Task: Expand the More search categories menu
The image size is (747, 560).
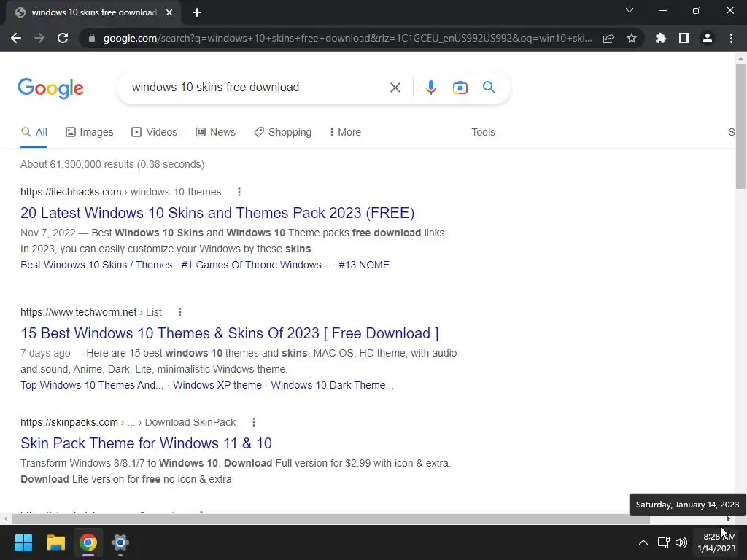Action: pyautogui.click(x=345, y=132)
